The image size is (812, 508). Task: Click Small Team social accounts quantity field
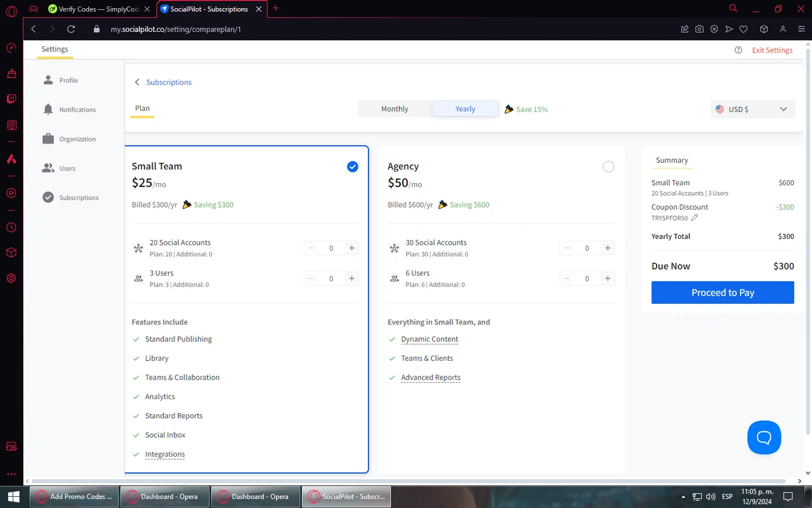tap(331, 248)
